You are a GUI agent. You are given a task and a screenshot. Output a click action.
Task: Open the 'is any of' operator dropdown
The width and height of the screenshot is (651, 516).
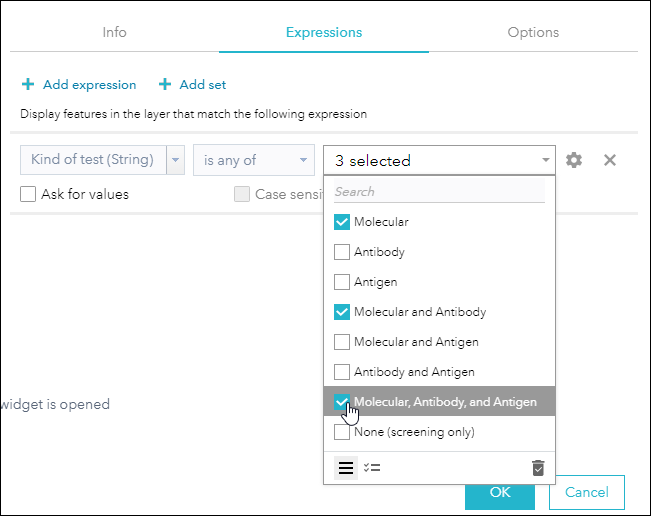[254, 160]
